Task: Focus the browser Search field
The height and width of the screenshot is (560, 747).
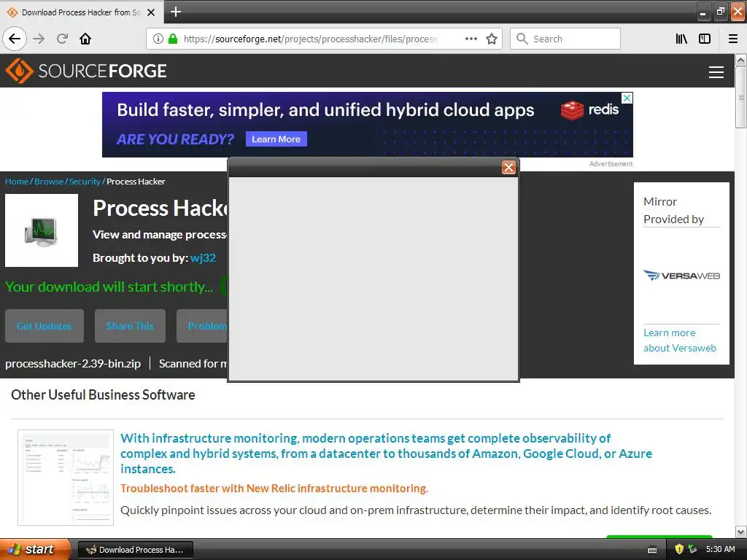Action: click(x=565, y=39)
